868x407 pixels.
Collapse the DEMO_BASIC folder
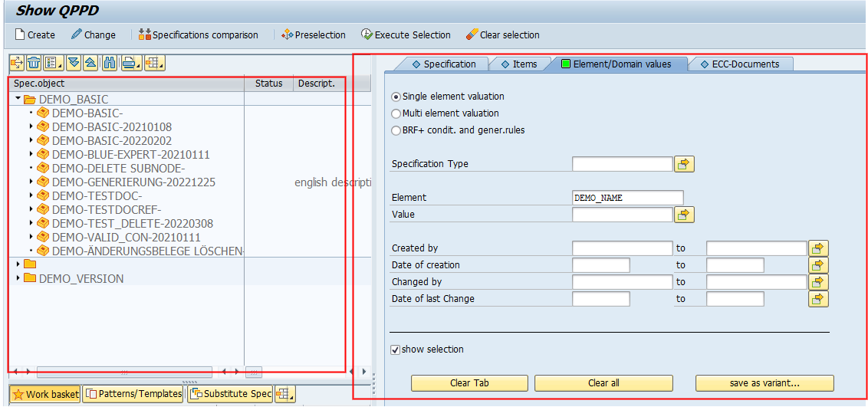(x=18, y=99)
